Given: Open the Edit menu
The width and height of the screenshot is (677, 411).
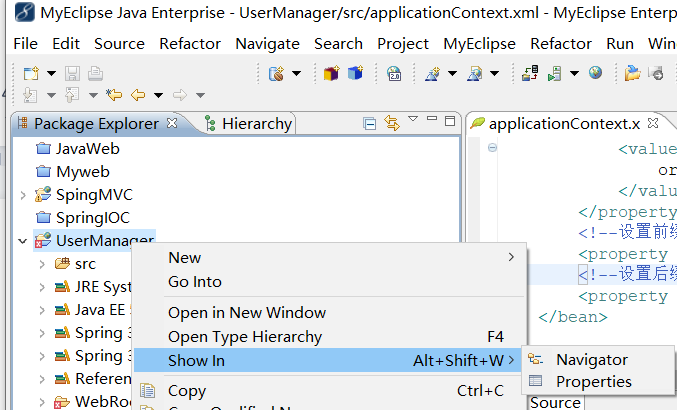Looking at the screenshot, I should coord(66,44).
